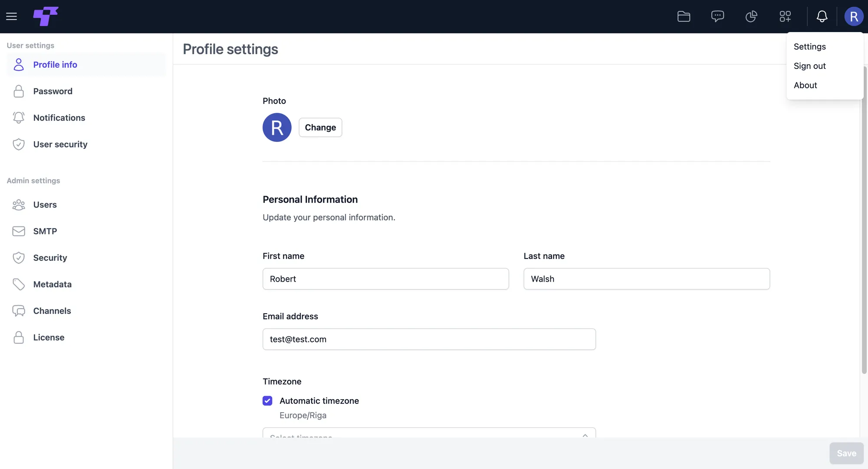Click the Email address input field

pyautogui.click(x=429, y=339)
